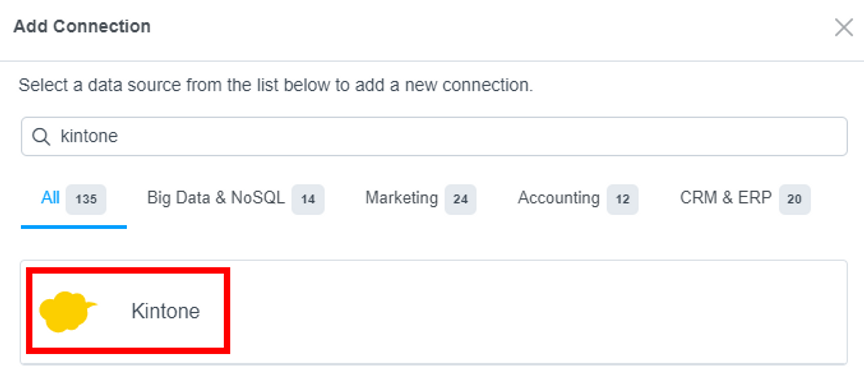864x376 pixels.
Task: Show the CRM & ERP category tab
Action: (745, 198)
